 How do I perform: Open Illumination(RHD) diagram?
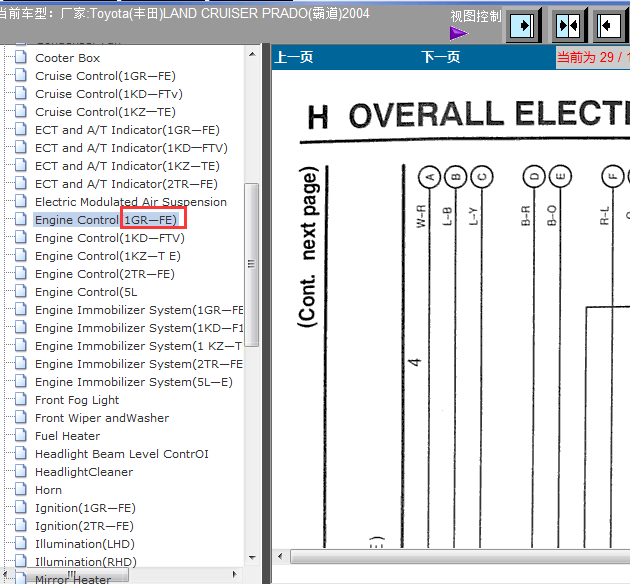(86, 562)
